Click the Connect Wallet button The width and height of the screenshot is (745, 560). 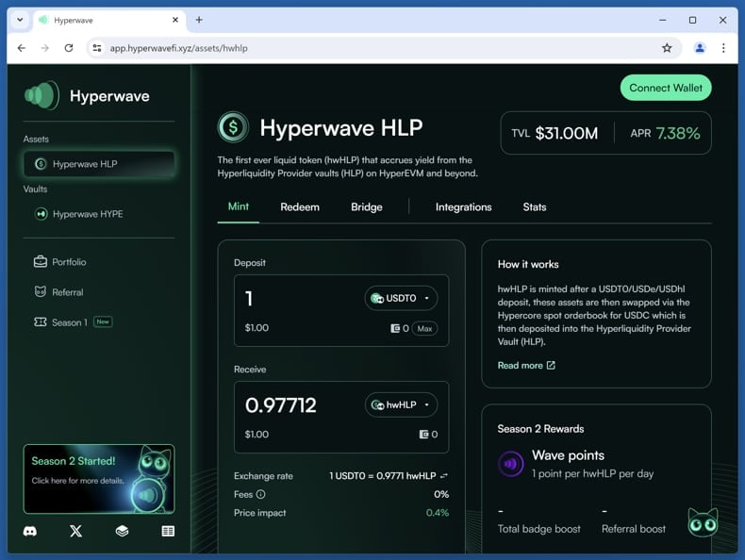666,88
